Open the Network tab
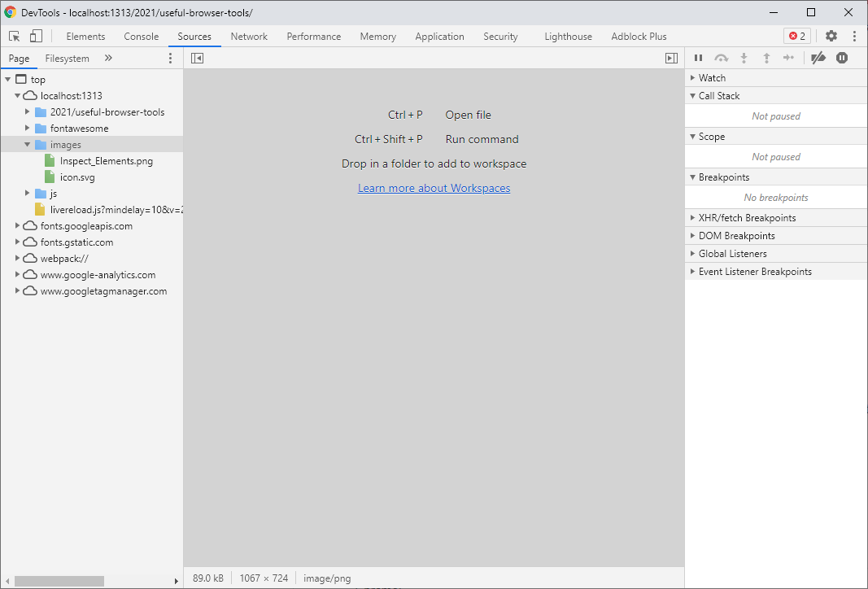Image resolution: width=868 pixels, height=589 pixels. click(x=249, y=37)
